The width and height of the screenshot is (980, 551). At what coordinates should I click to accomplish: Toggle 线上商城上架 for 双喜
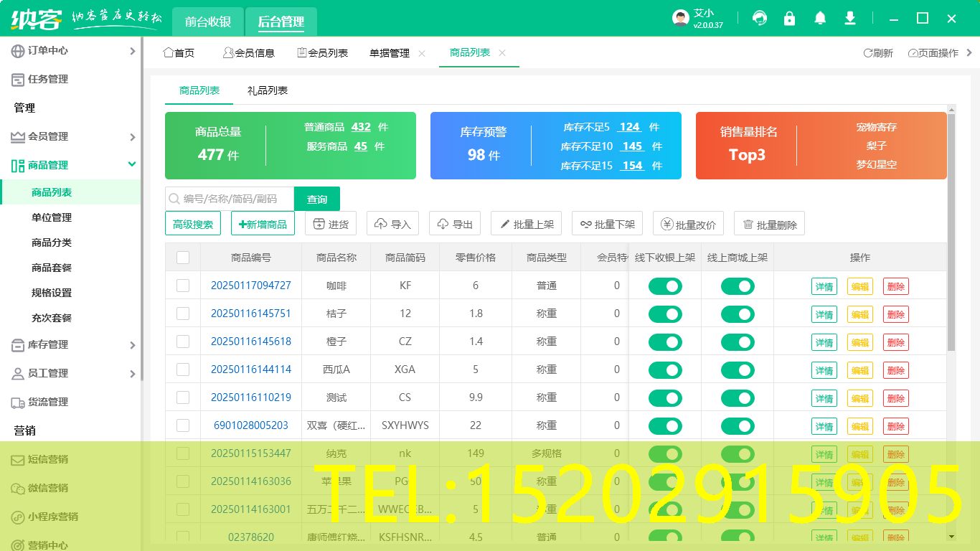point(738,426)
